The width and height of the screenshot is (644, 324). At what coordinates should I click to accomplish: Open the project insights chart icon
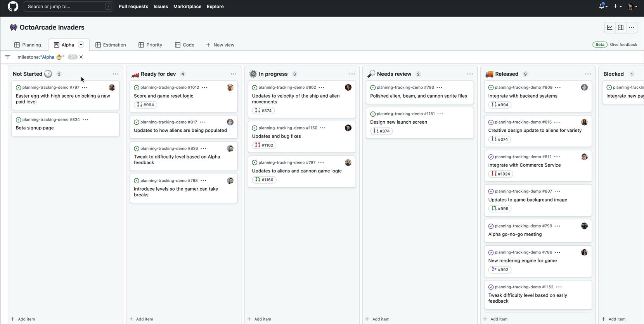pyautogui.click(x=610, y=28)
